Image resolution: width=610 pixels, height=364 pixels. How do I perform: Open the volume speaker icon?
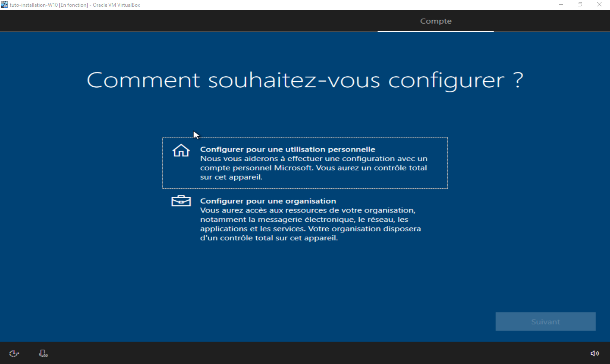coord(595,353)
